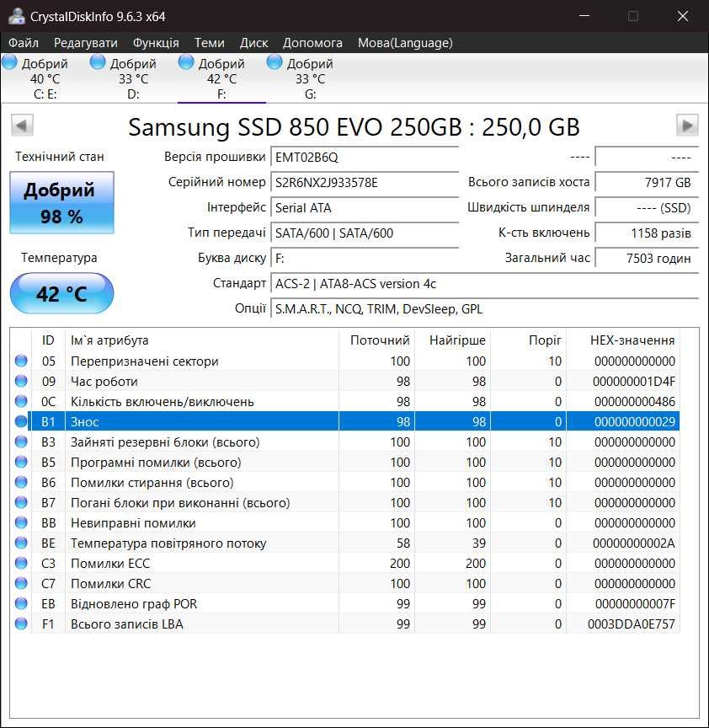Image resolution: width=709 pixels, height=728 pixels.
Task: Click the disk title Samsung SSD 850 EVO
Action: tap(354, 126)
